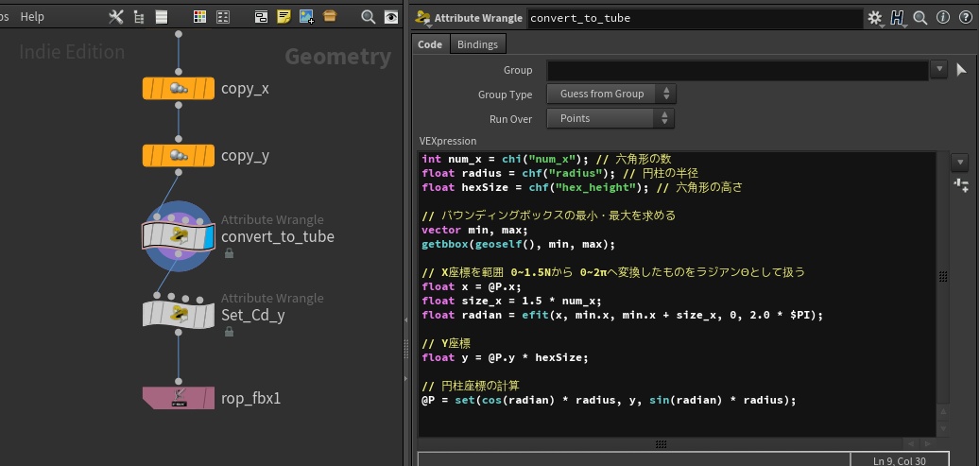This screenshot has height=466, width=980.
Task: Click the Geometry network type label
Action: (x=338, y=57)
